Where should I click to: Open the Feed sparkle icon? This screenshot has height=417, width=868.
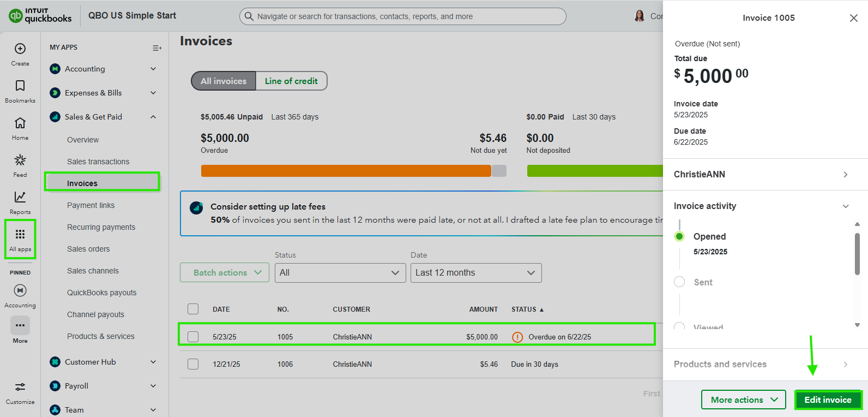(x=20, y=160)
